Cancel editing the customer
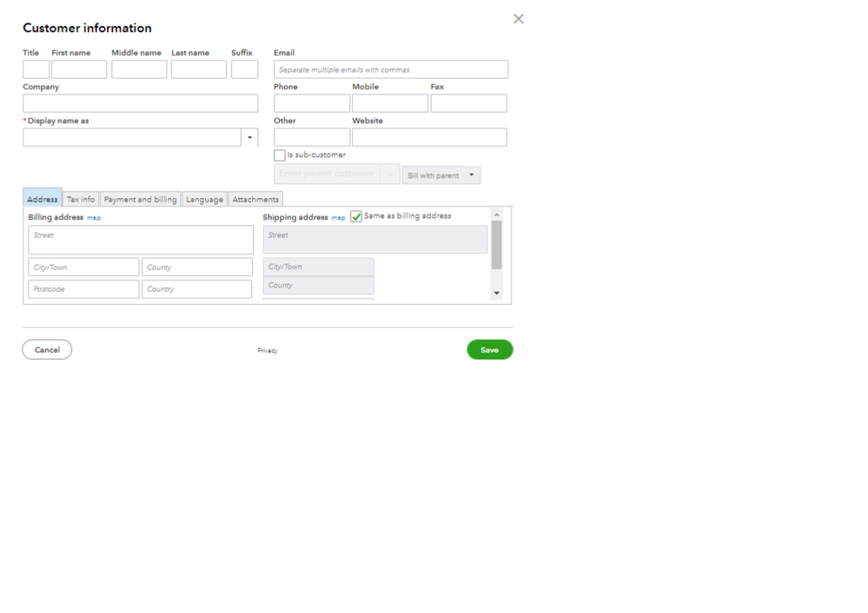This screenshot has width=868, height=613. [46, 349]
